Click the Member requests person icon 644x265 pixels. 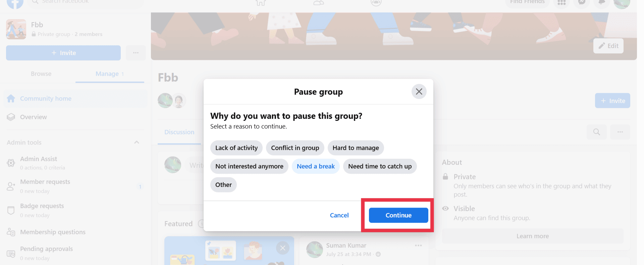(x=11, y=186)
